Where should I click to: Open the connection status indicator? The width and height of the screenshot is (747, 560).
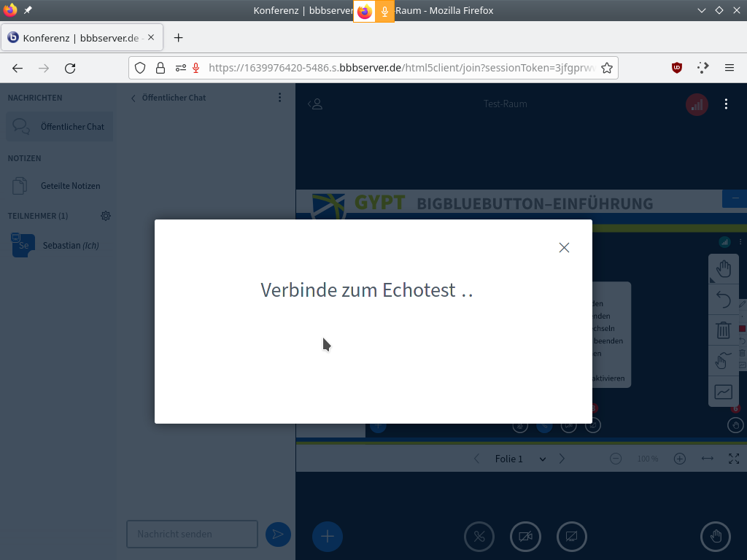697,104
